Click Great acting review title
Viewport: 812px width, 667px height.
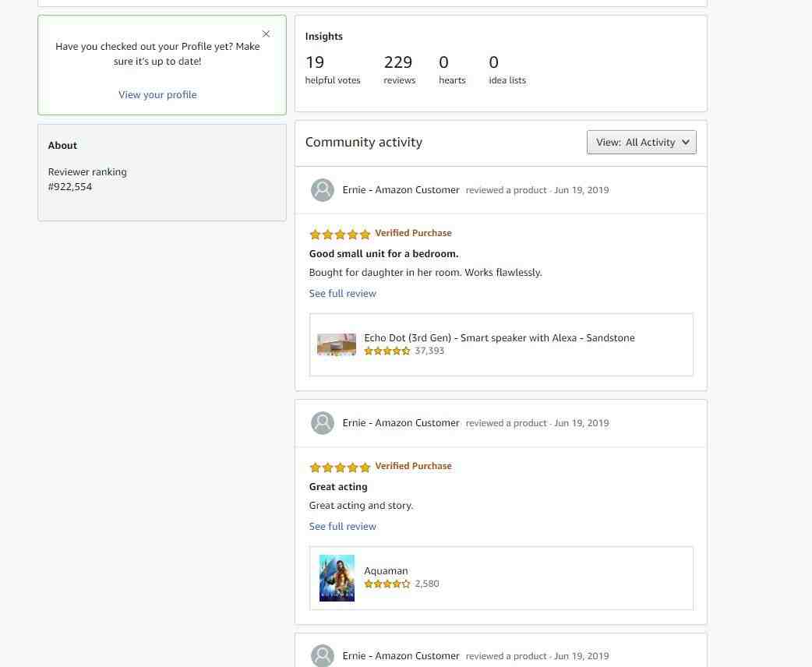coord(338,487)
